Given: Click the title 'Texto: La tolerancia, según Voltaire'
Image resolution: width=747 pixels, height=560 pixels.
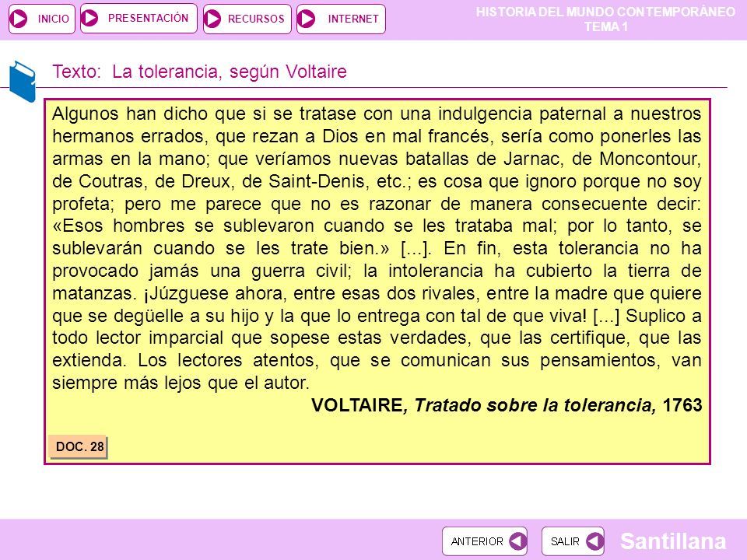Looking at the screenshot, I should pos(200,72).
